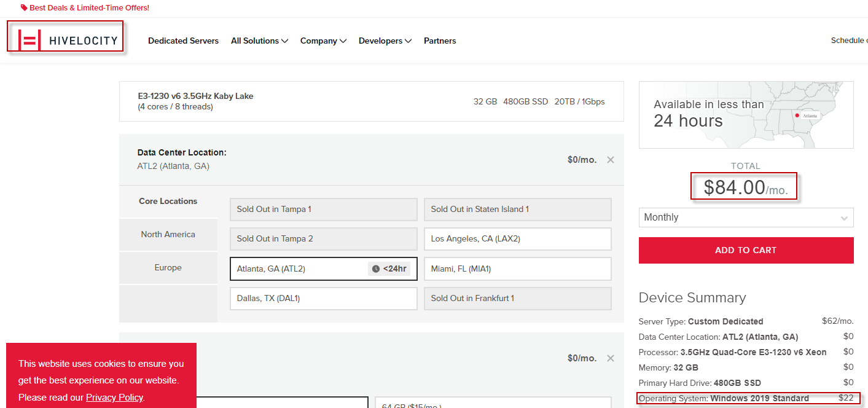868x408 pixels.
Task: Click the Processor summary row text
Action: 733,352
